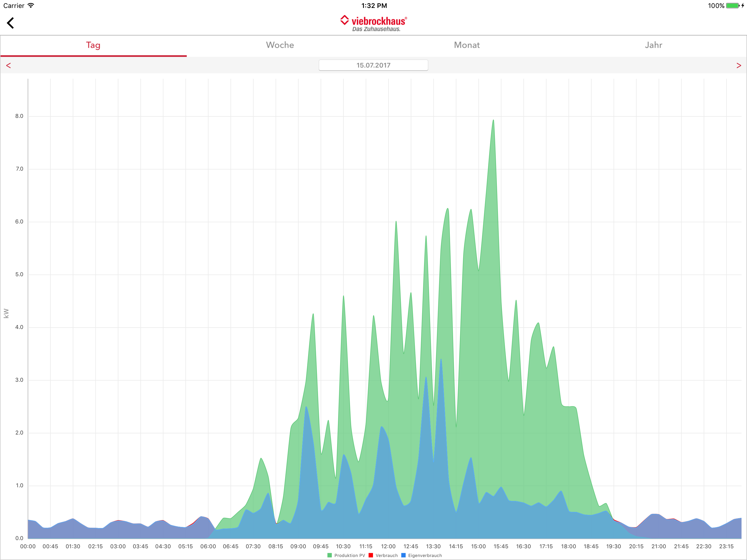
Task: Click the 18:00 x-axis label
Action: point(568,546)
